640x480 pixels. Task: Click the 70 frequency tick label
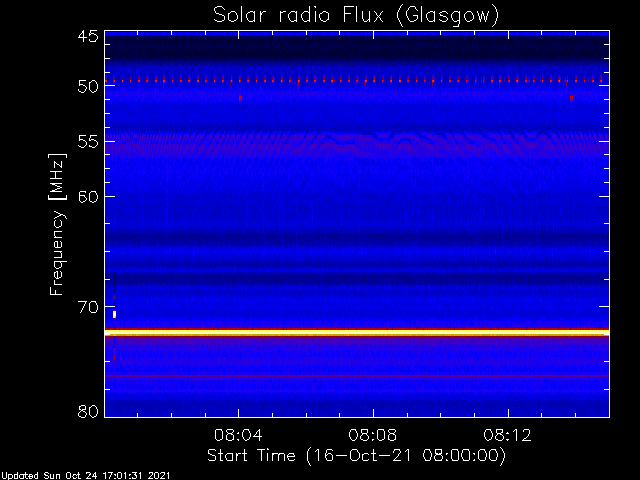click(88, 307)
